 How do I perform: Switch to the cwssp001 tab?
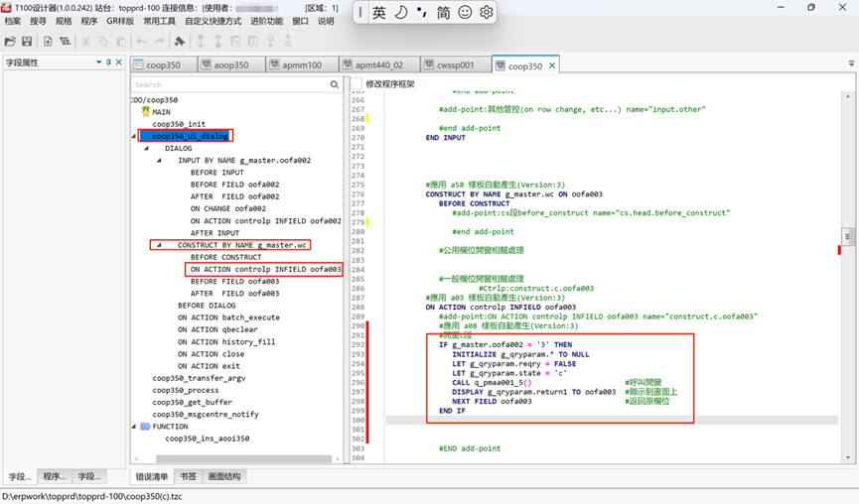[455, 64]
